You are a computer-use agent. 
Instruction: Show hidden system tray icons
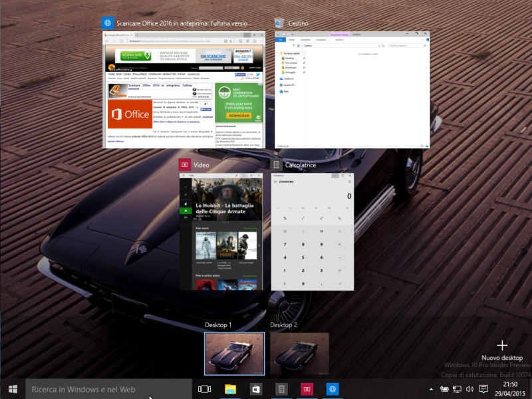coord(431,389)
